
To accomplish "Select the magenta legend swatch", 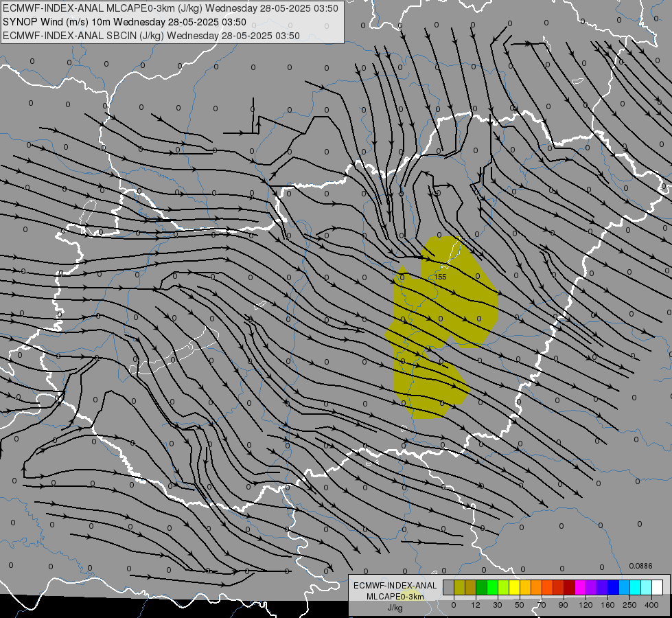I will pyautogui.click(x=580, y=587).
